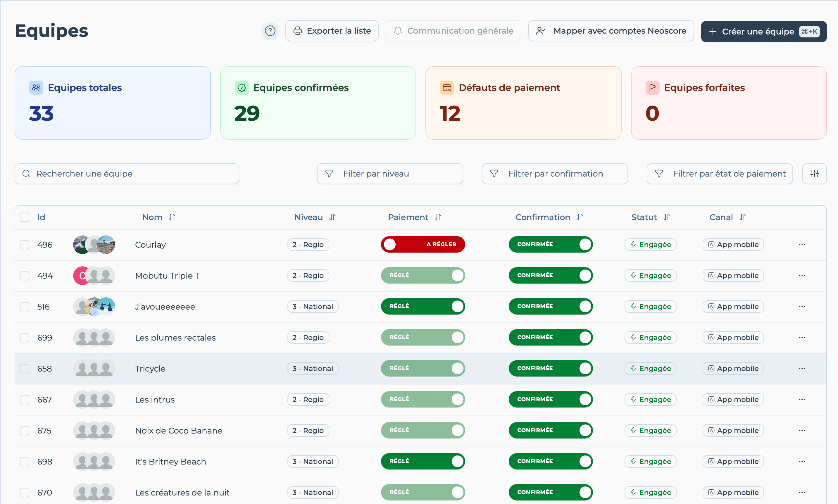Click the Equipes totales people icon

point(36,88)
